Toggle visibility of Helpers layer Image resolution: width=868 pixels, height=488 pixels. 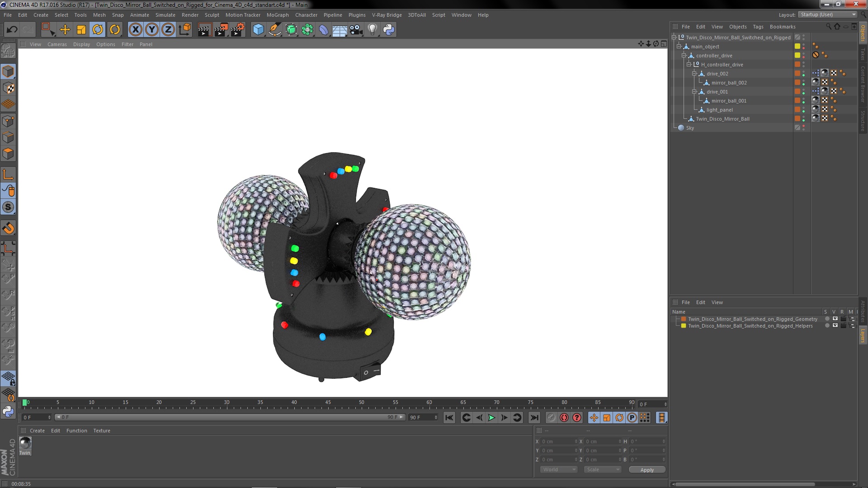pyautogui.click(x=835, y=326)
